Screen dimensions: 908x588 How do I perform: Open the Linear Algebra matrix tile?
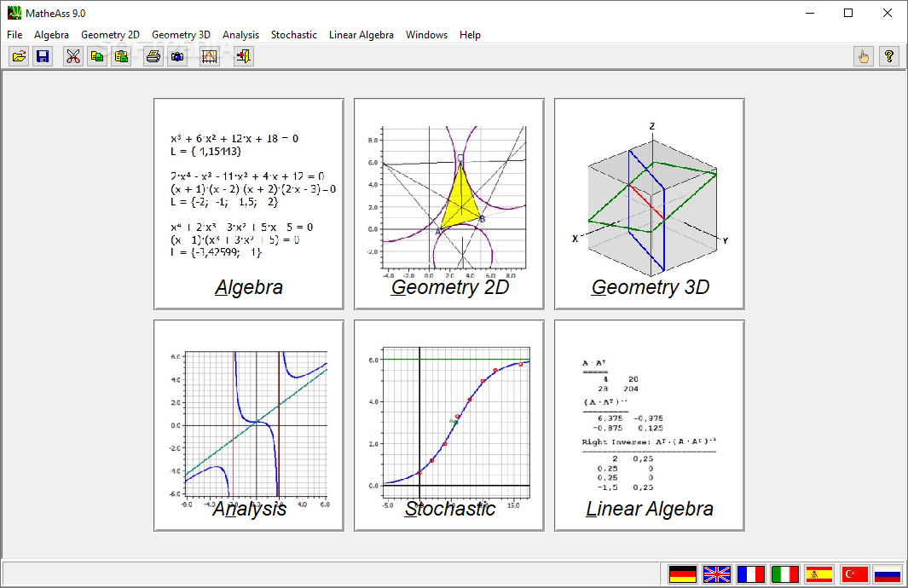(650, 425)
